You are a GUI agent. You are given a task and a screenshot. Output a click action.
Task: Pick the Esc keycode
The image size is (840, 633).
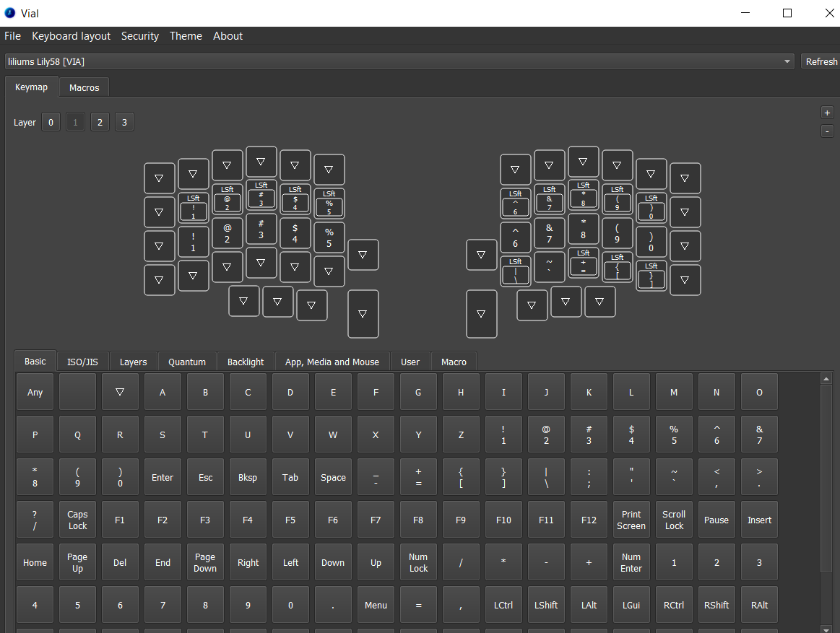coord(205,478)
